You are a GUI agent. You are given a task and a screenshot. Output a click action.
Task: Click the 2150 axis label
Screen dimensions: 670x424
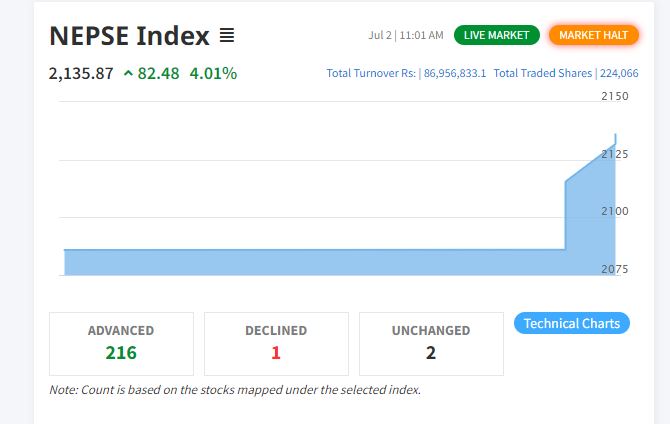pos(615,96)
